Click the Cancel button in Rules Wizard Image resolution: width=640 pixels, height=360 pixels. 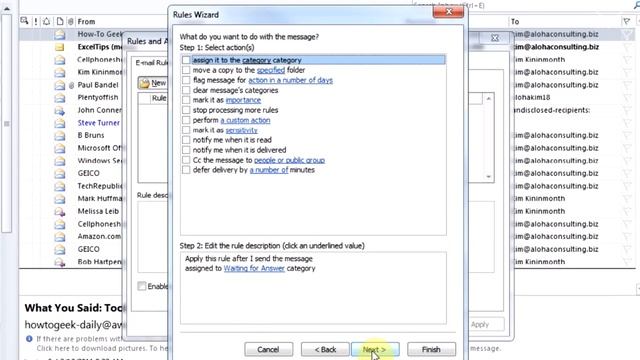pyautogui.click(x=269, y=349)
